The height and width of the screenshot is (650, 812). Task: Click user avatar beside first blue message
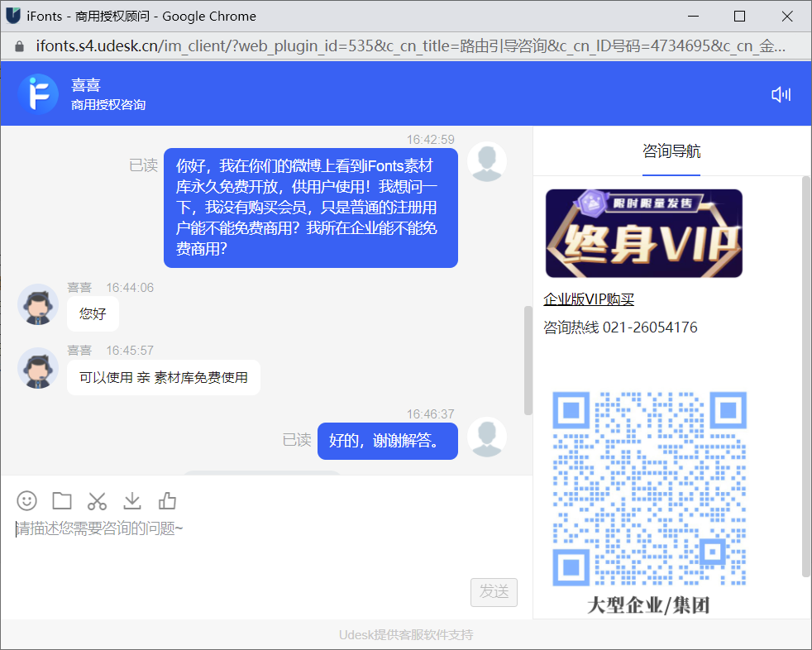[487, 162]
